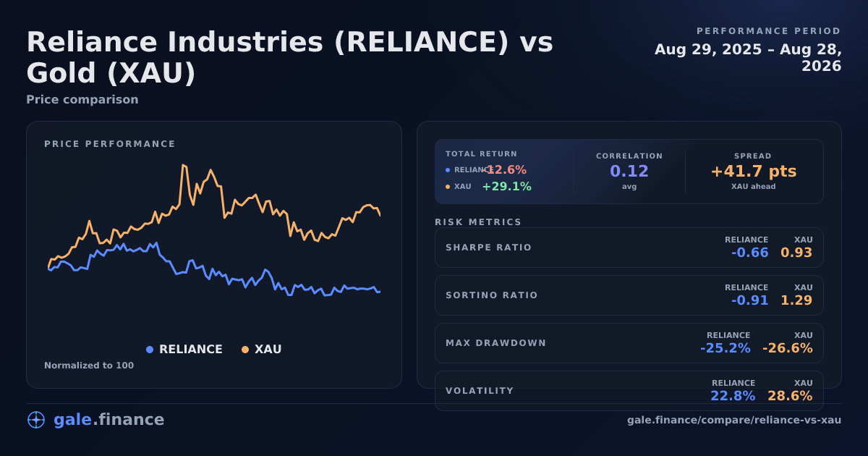This screenshot has height=456, width=868.
Task: Select the RELIANCE legend label under the chart
Action: (x=191, y=350)
